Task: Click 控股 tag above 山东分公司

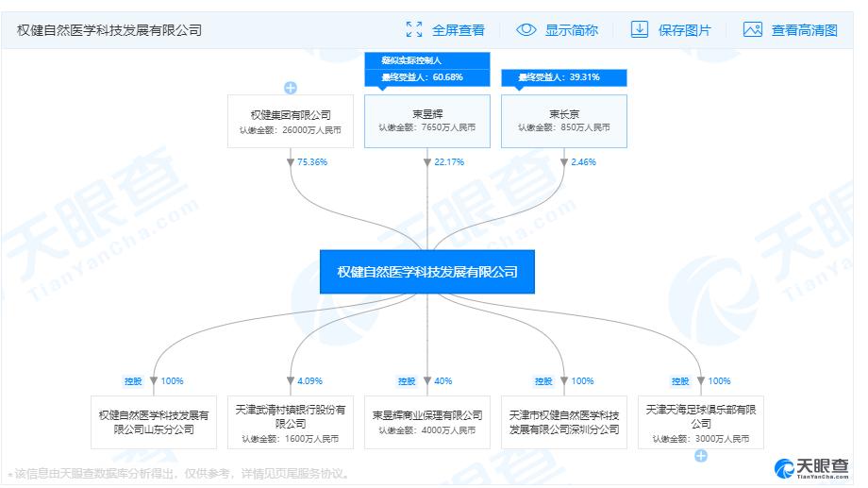Action: pyautogui.click(x=133, y=381)
